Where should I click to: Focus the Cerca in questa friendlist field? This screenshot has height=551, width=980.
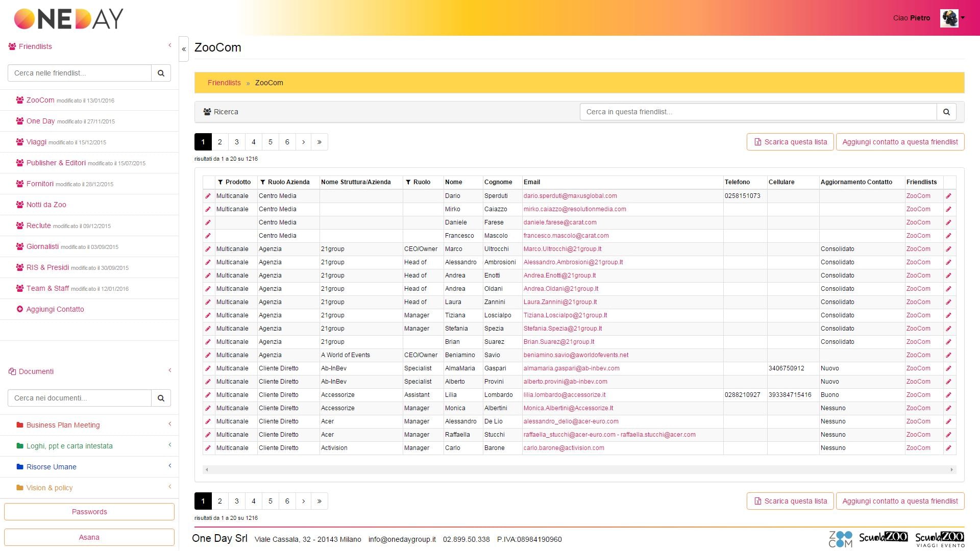click(x=758, y=112)
